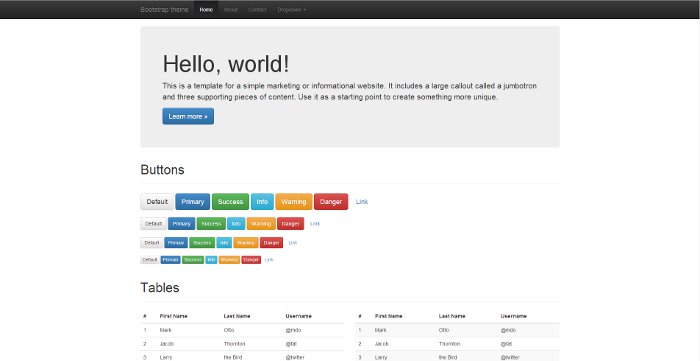Click the medium-sized Danger button
This screenshot has height=361, width=700.
coord(291,224)
